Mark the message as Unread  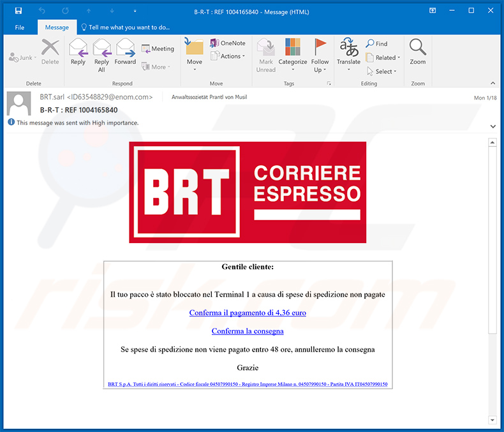266,56
